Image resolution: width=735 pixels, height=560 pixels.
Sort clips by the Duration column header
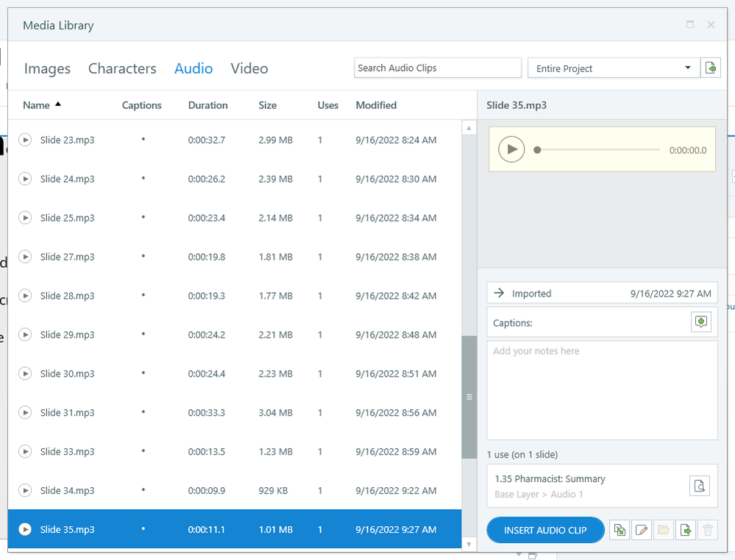point(207,105)
